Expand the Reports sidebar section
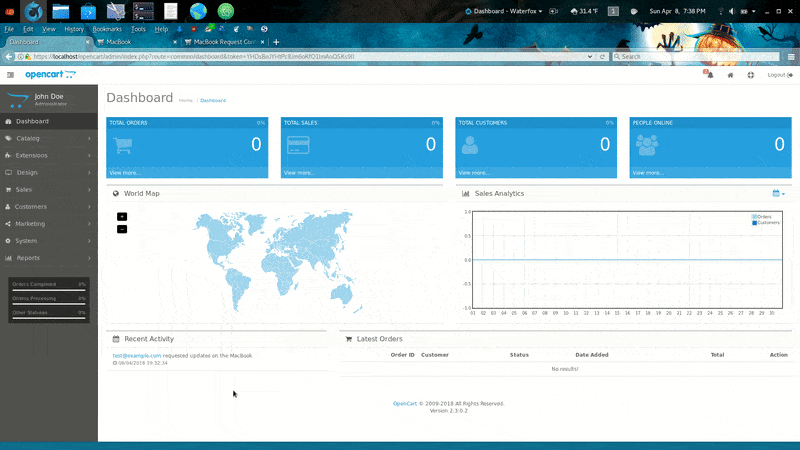 tap(48, 258)
